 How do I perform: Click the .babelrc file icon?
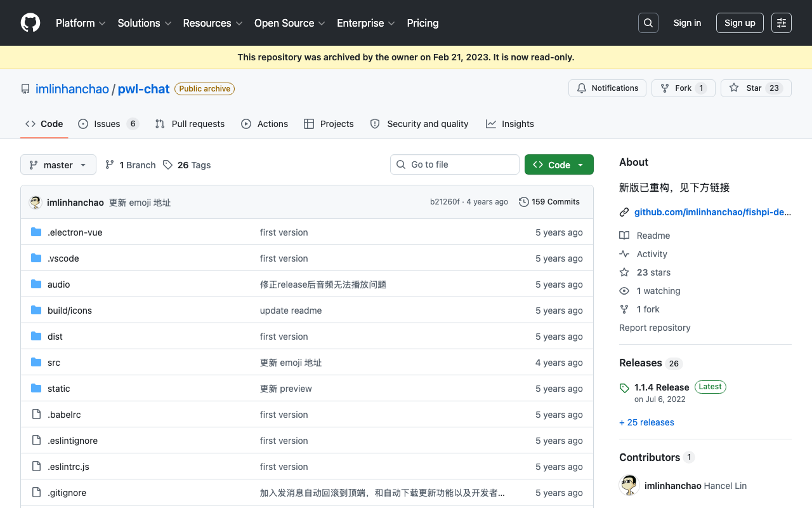pos(36,415)
